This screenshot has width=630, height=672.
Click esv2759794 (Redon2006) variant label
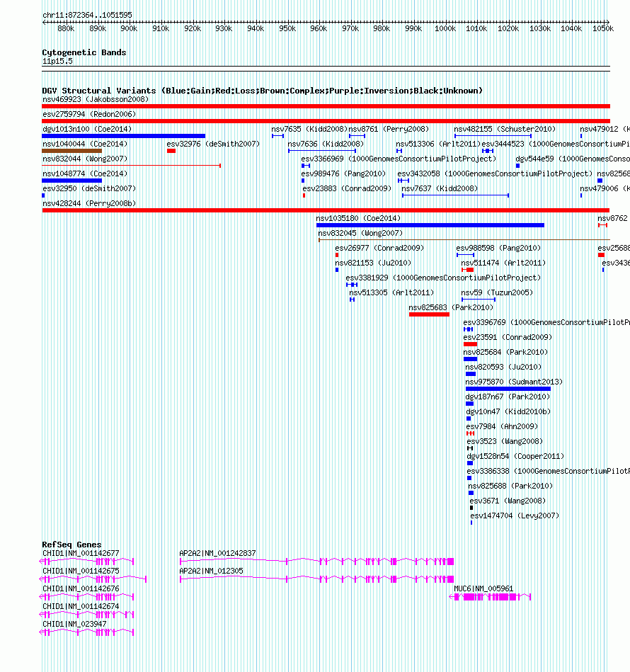click(x=89, y=114)
